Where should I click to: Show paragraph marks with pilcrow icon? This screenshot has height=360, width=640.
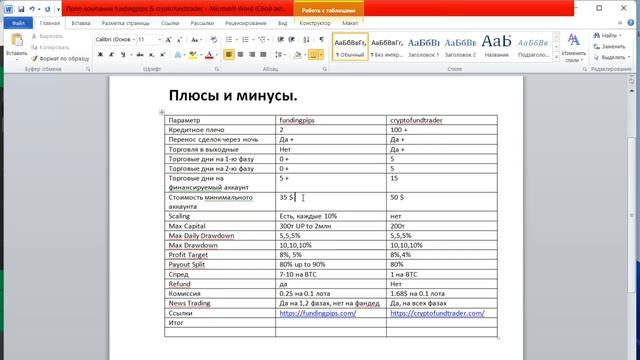(322, 40)
